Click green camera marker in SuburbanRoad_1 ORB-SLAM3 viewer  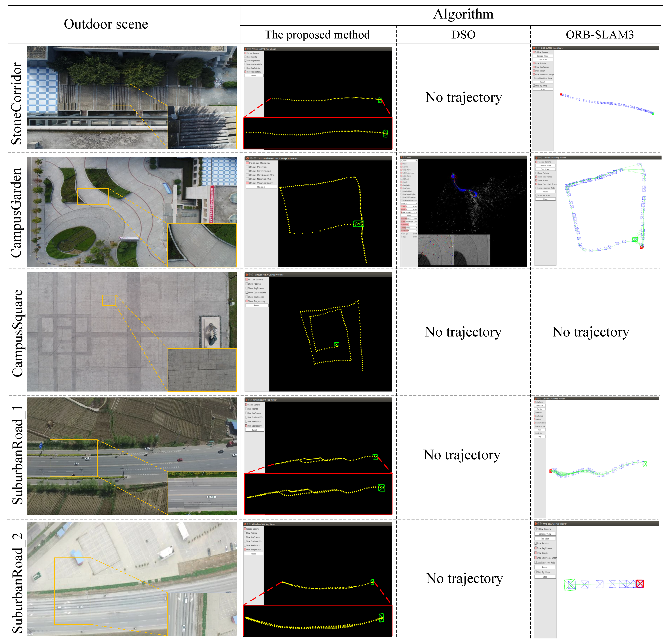(x=645, y=464)
